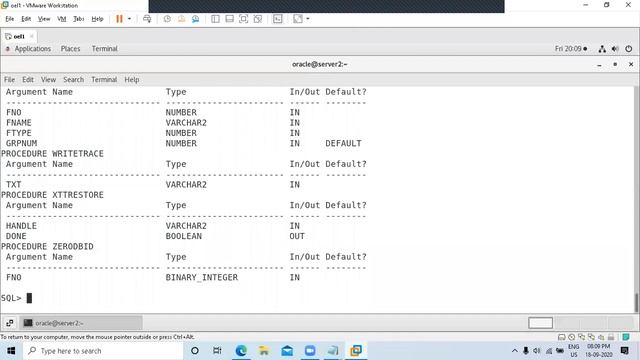640x360 pixels.
Task: Click the BINARY_INTEGER type text
Action: 202,278
